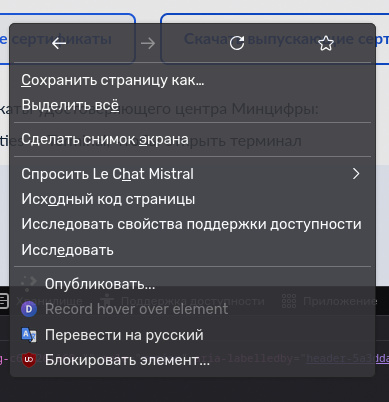Select 'Сделать снимок экрана'
389x402 pixels.
pyautogui.click(x=192, y=139)
